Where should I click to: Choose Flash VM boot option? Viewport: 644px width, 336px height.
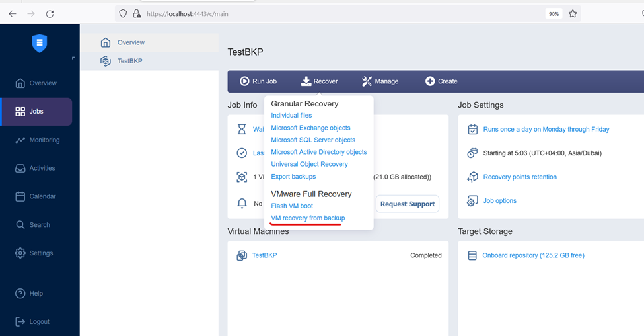[291, 206]
